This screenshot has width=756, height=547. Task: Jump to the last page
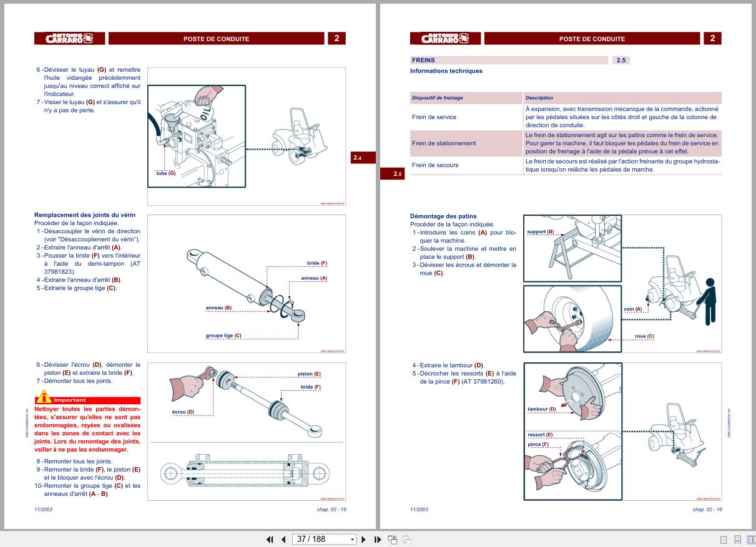377,540
